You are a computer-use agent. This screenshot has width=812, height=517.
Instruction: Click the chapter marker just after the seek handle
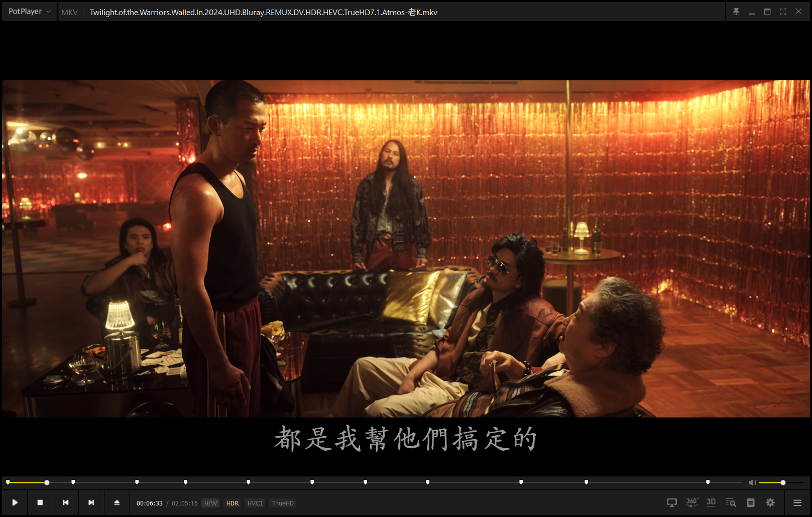[73, 482]
